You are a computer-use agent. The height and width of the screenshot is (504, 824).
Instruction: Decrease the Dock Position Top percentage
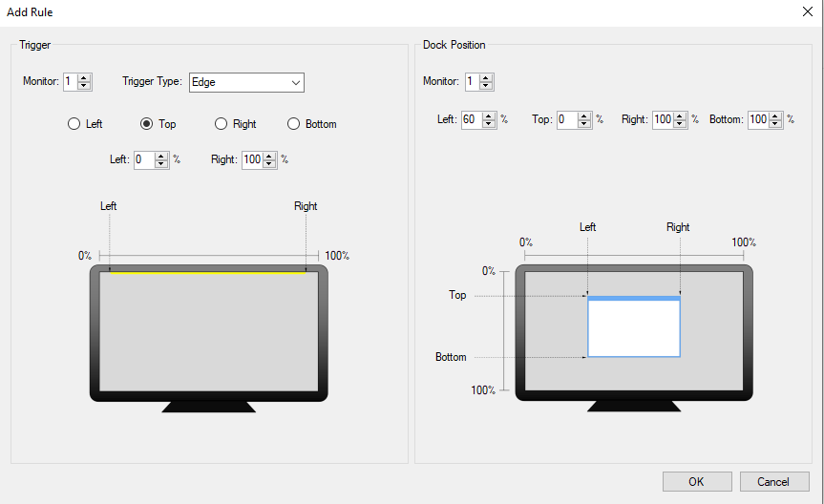pyautogui.click(x=585, y=124)
